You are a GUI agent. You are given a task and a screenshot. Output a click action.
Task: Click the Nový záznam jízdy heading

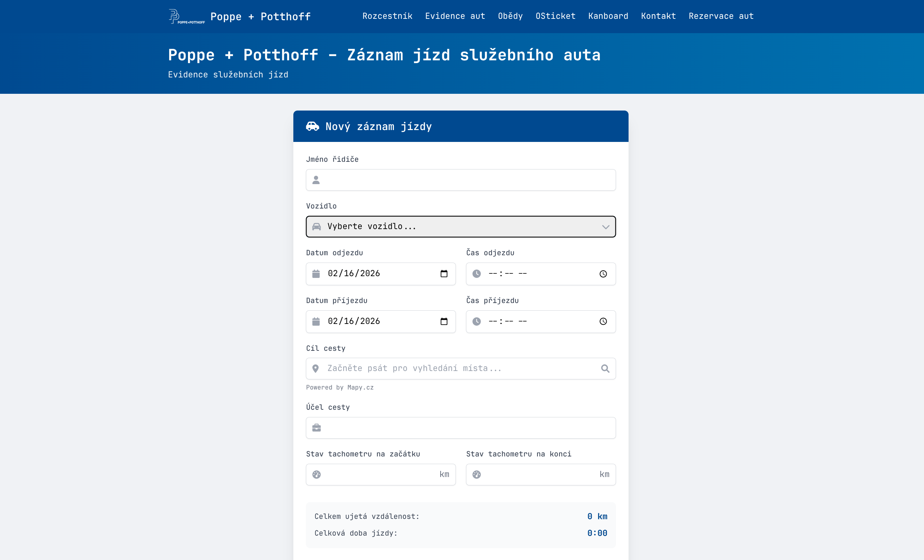tap(379, 127)
